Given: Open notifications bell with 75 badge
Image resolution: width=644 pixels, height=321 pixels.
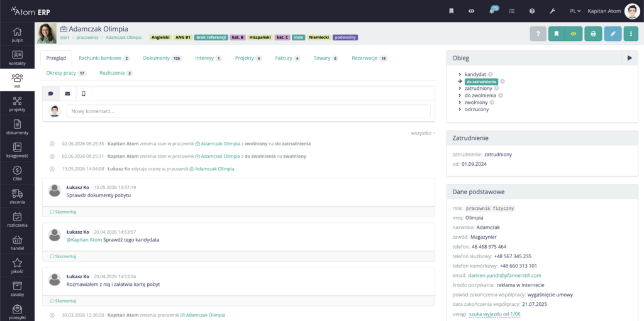Looking at the screenshot, I should 492,10.
